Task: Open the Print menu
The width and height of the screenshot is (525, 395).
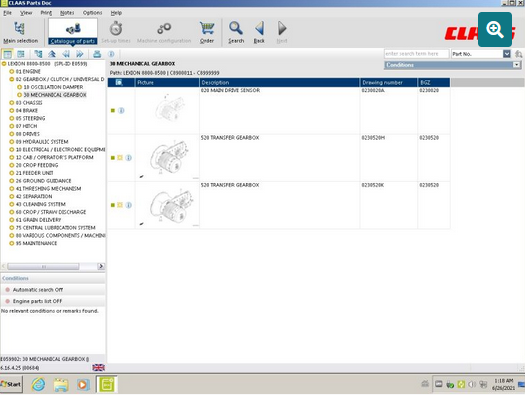Action: [46, 13]
